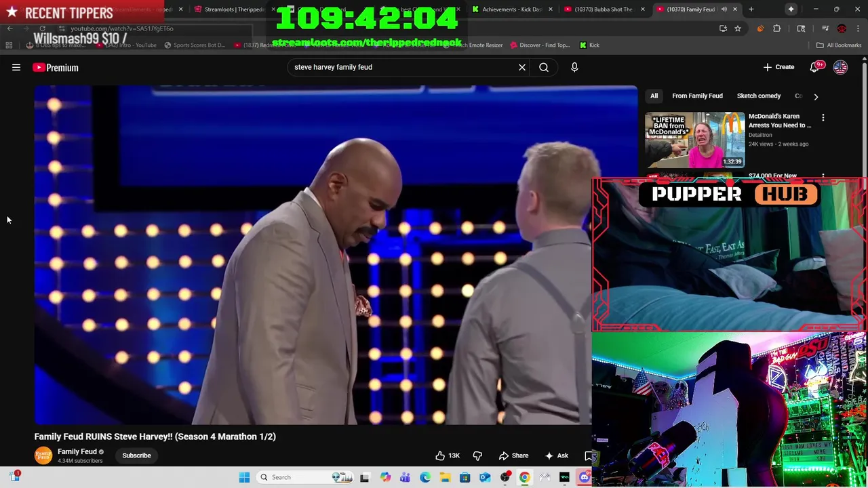Open the YouTube account avatar menu
Screen dimensions: 868x488
(840, 67)
